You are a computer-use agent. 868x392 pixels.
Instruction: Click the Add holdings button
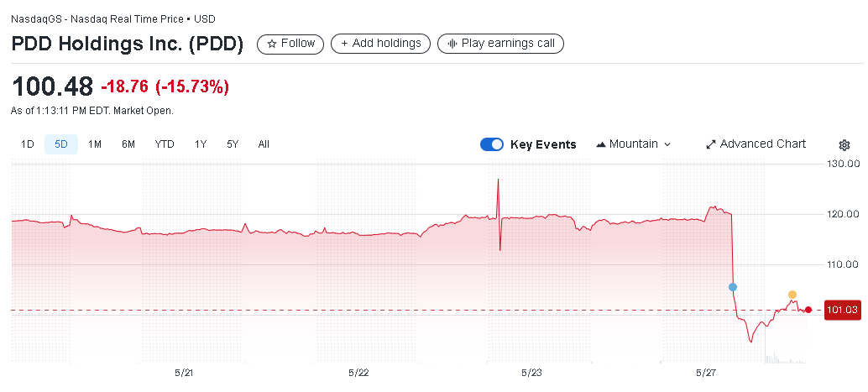click(380, 44)
